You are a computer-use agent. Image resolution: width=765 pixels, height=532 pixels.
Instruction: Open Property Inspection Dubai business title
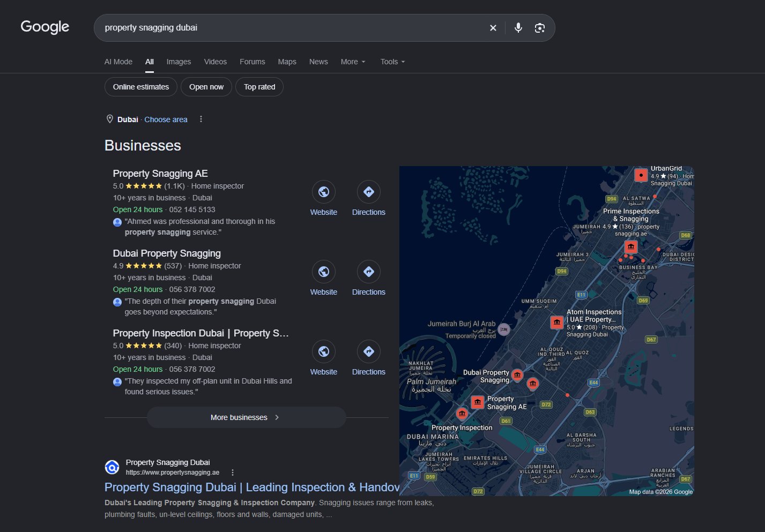click(x=201, y=333)
